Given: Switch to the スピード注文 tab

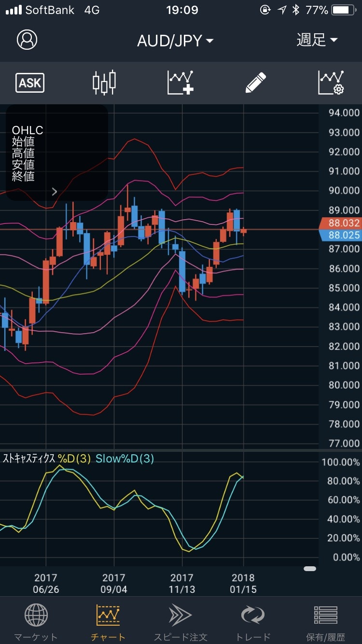Looking at the screenshot, I should click(x=181, y=623).
